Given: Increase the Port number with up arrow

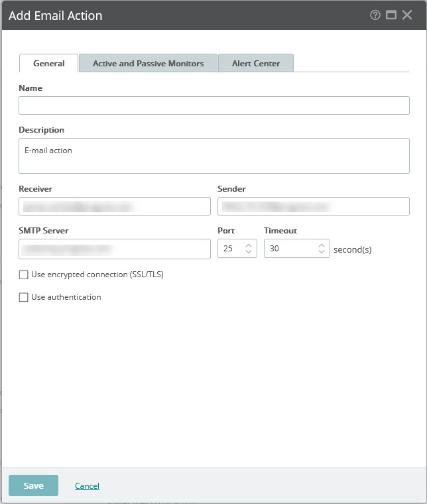Looking at the screenshot, I should pos(249,245).
